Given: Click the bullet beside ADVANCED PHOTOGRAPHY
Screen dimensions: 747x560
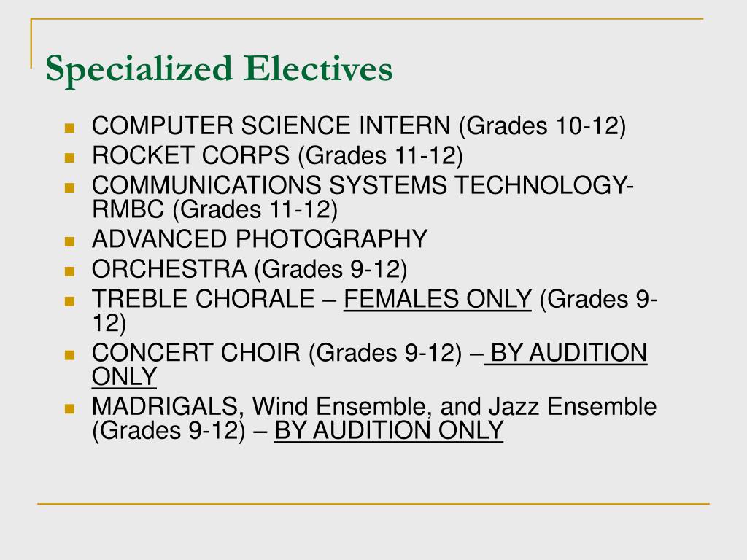Looking at the screenshot, I should pos(69,241).
